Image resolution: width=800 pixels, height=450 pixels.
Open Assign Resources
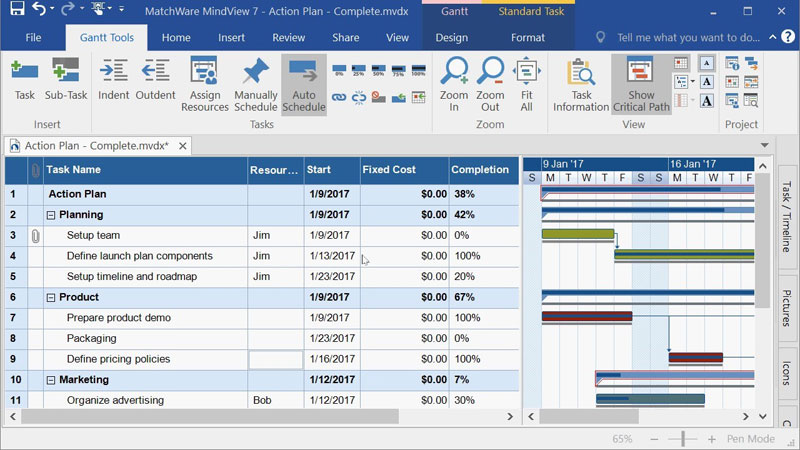(205, 85)
